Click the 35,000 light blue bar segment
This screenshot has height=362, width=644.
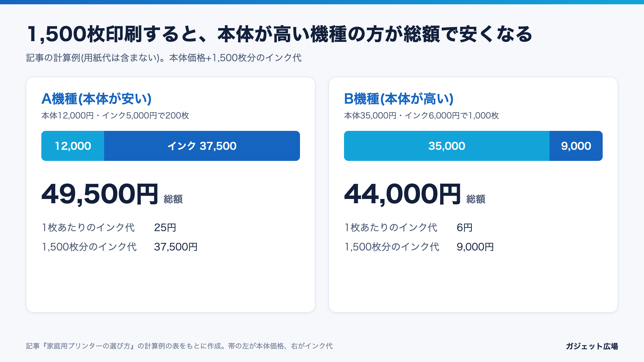click(x=447, y=146)
